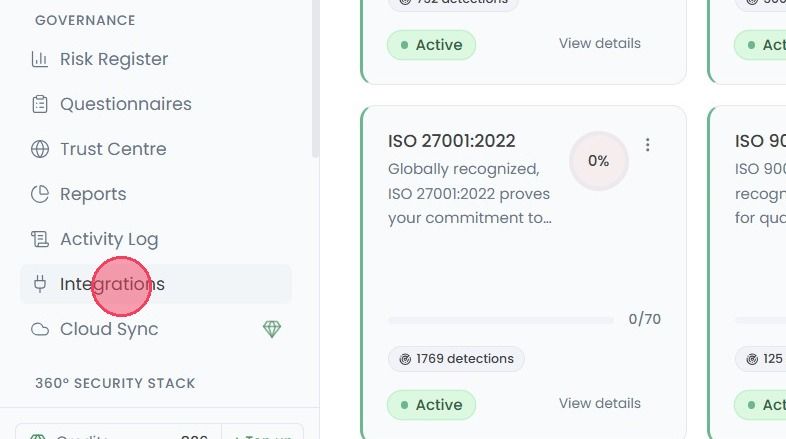Click the Trust Centre globe icon
The width and height of the screenshot is (786, 439).
(40, 149)
